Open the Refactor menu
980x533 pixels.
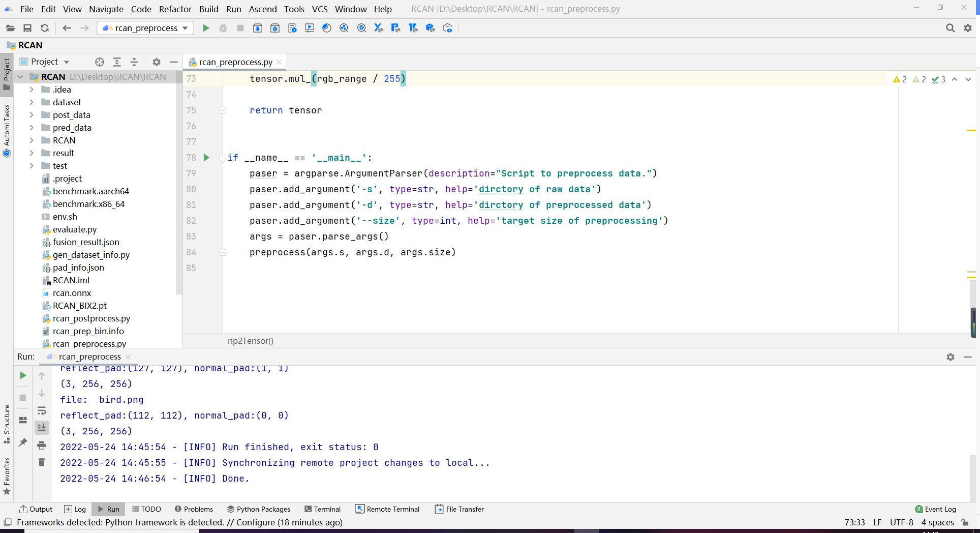point(175,9)
